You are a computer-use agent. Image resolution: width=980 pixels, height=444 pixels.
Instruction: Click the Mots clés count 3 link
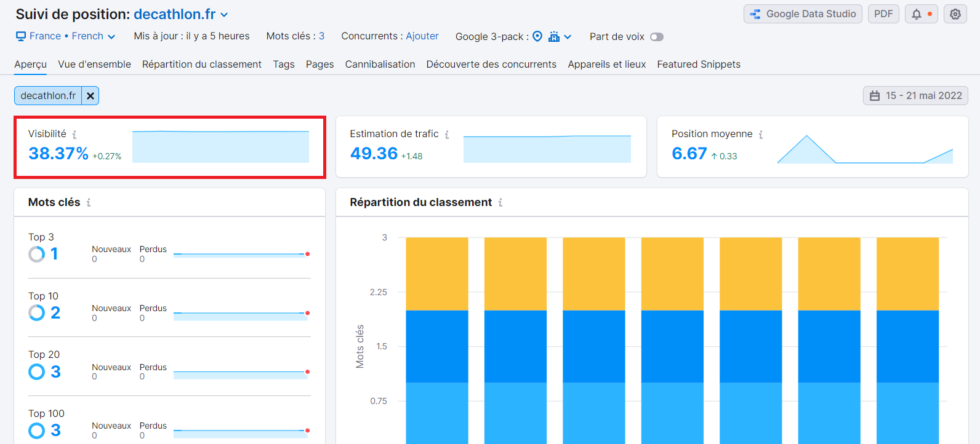click(321, 36)
